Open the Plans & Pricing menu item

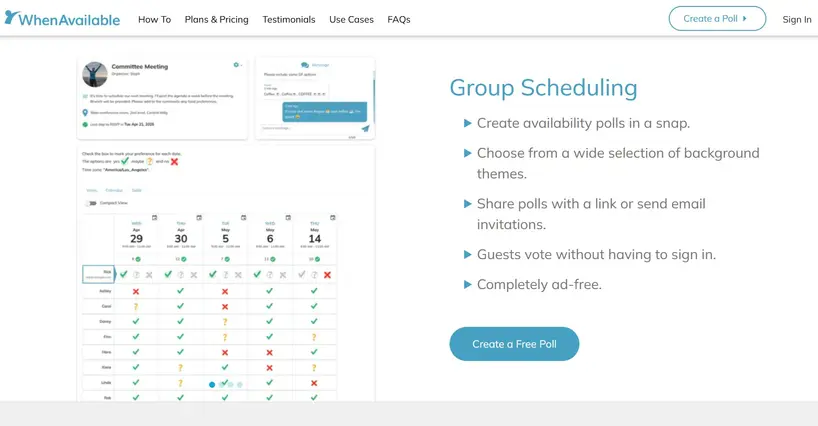point(216,19)
